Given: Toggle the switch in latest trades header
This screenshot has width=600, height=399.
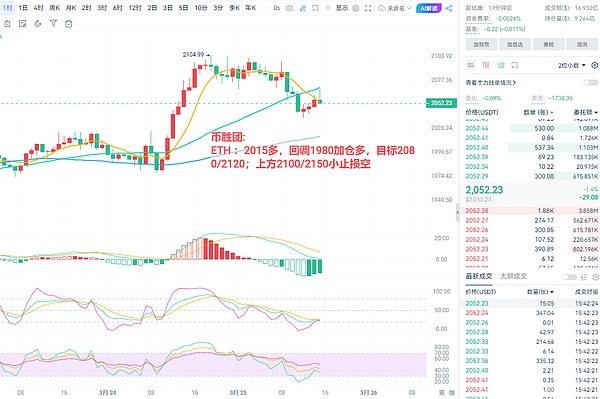Looking at the screenshot, I should pyautogui.click(x=569, y=277).
